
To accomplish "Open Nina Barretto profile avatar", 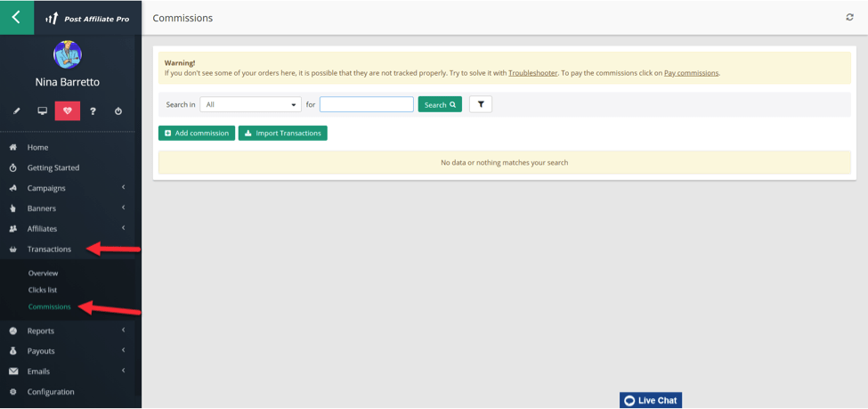I will (68, 55).
